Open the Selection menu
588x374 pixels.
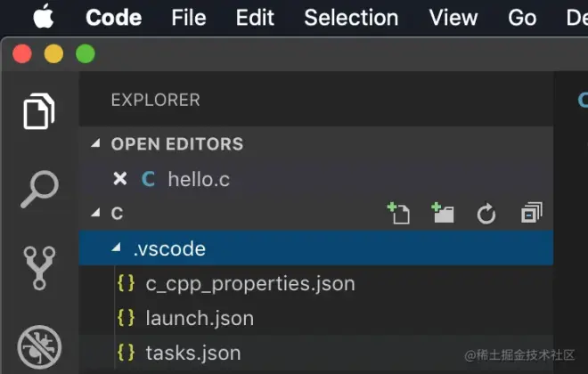point(351,18)
